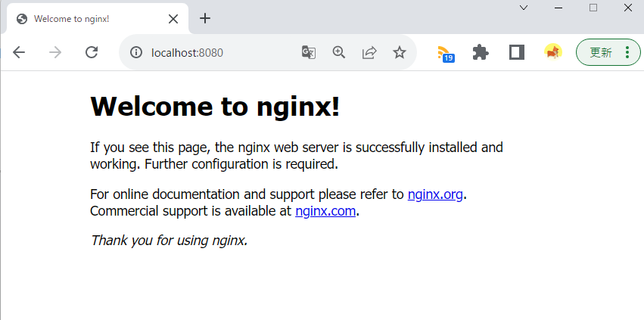This screenshot has width=644, height=320.
Task: Close the browser window
Action: [628, 8]
